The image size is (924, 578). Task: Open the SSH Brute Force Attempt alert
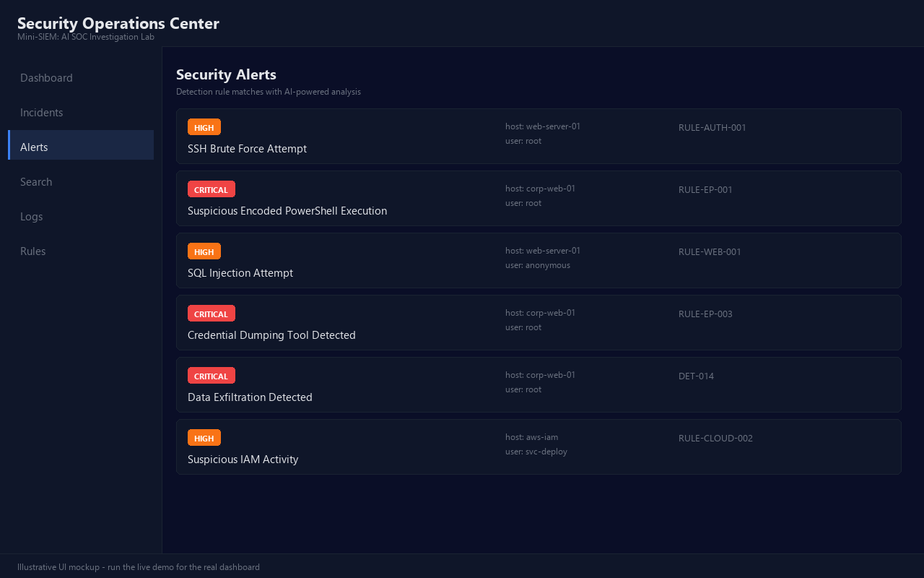click(x=539, y=137)
